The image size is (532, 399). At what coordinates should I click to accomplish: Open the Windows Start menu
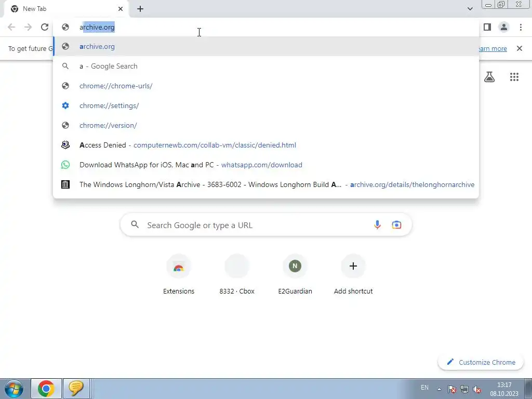pyautogui.click(x=14, y=389)
